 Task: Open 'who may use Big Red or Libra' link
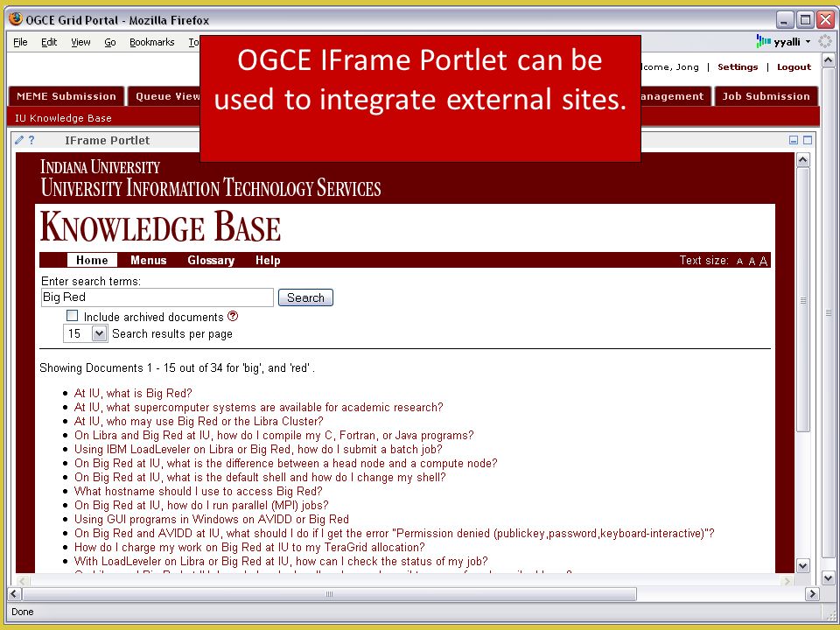(x=199, y=421)
